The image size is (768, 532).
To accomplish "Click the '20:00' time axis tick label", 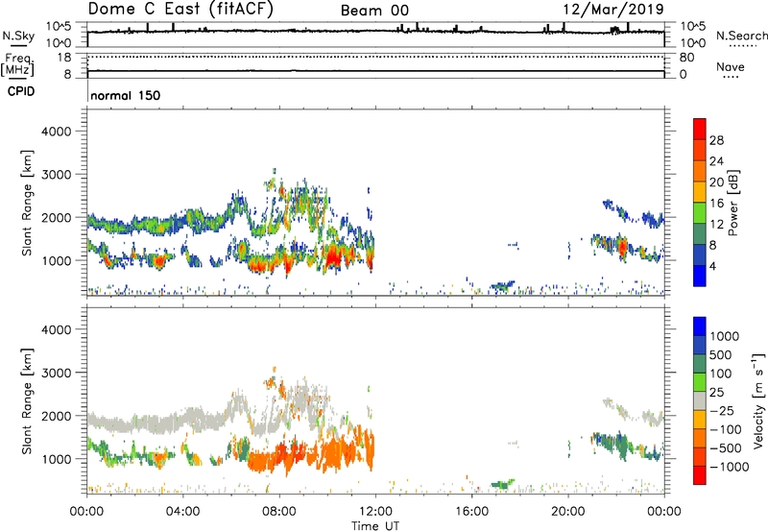I will 568,512.
